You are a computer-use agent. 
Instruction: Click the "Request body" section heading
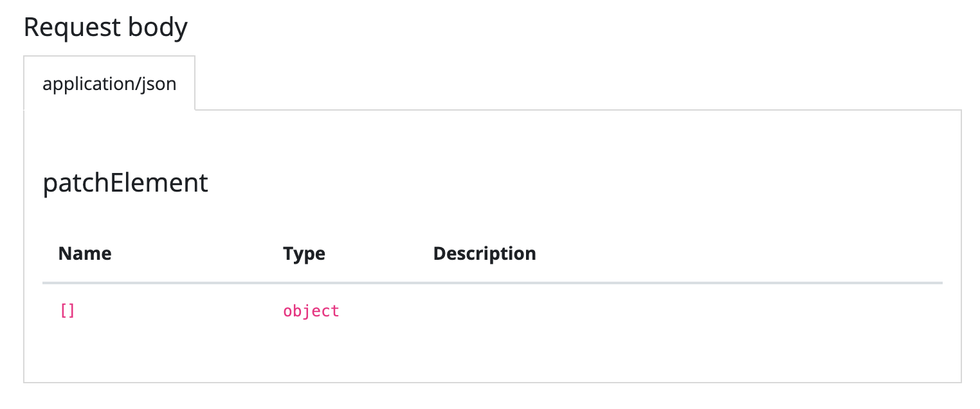point(105,28)
